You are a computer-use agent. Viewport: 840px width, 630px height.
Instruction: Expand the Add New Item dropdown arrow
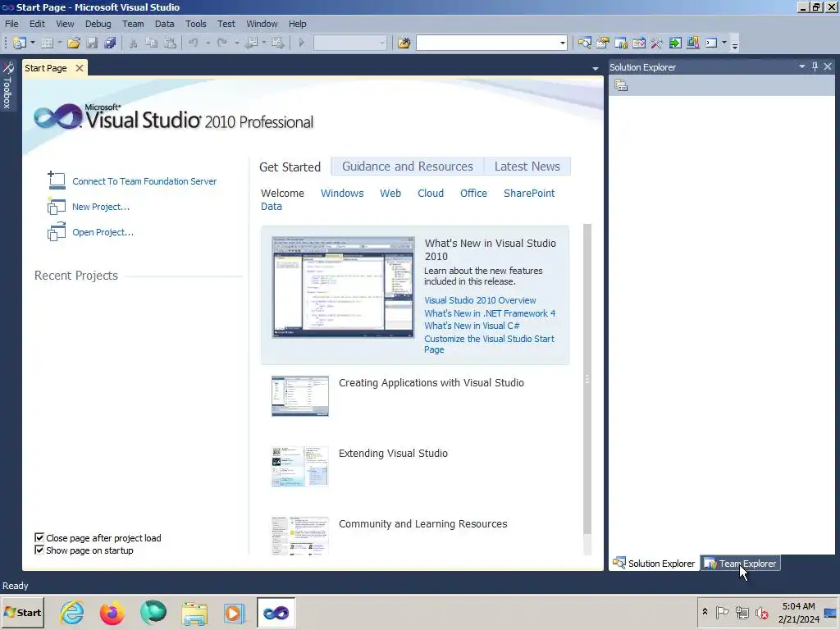tap(59, 43)
